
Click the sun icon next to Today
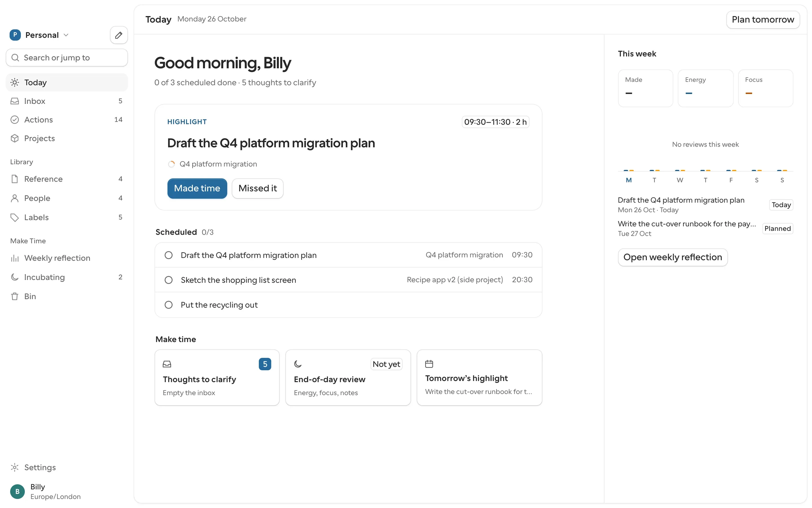pyautogui.click(x=15, y=82)
